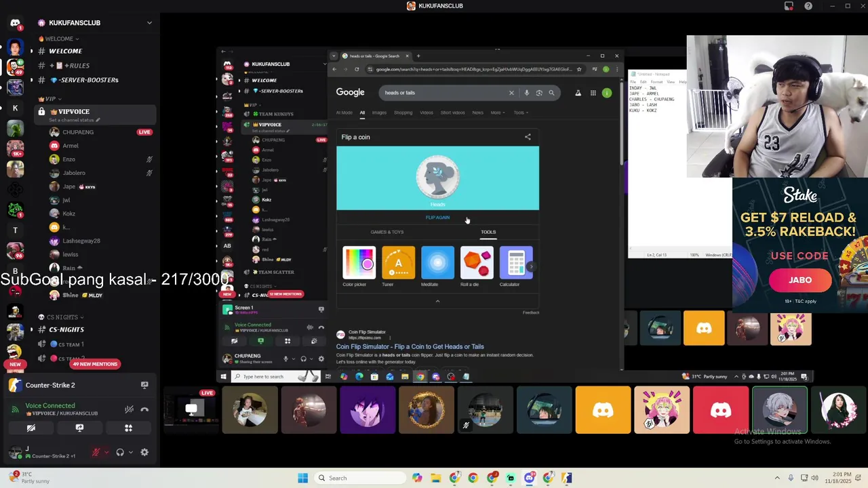Reload the streamed Chrome page
Image resolution: width=868 pixels, height=488 pixels.
click(357, 69)
